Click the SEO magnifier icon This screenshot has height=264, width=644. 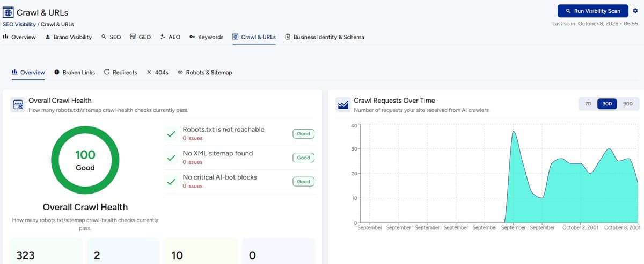[104, 37]
